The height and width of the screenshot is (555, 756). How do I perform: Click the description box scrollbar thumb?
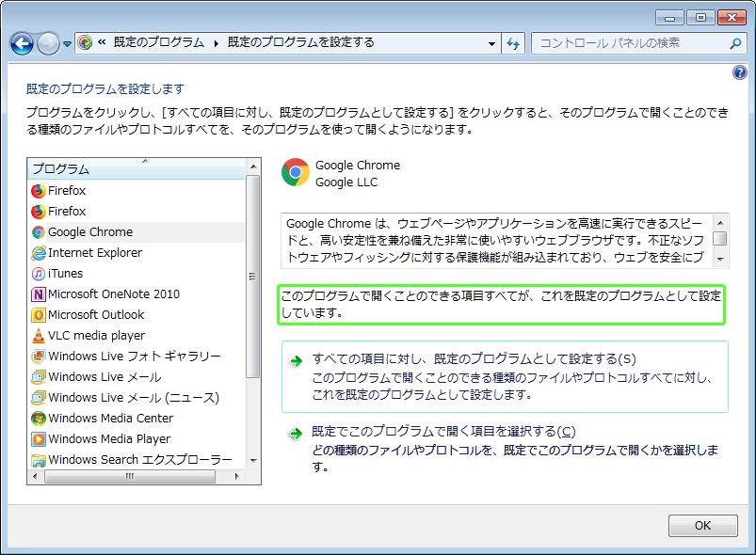tap(720, 239)
